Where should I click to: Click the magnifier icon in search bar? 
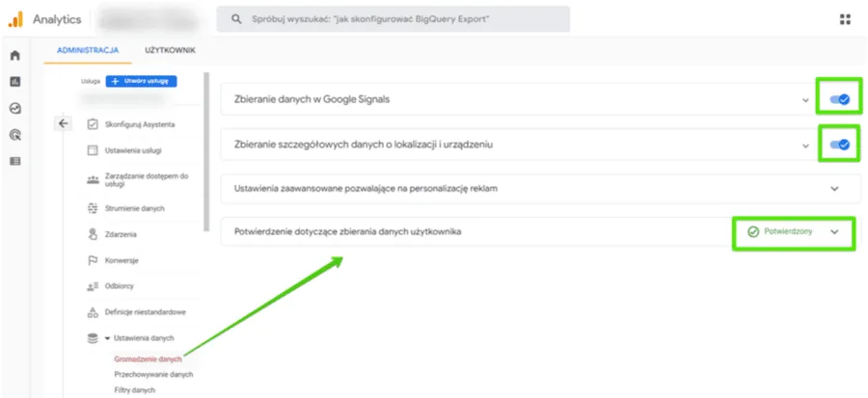[236, 19]
